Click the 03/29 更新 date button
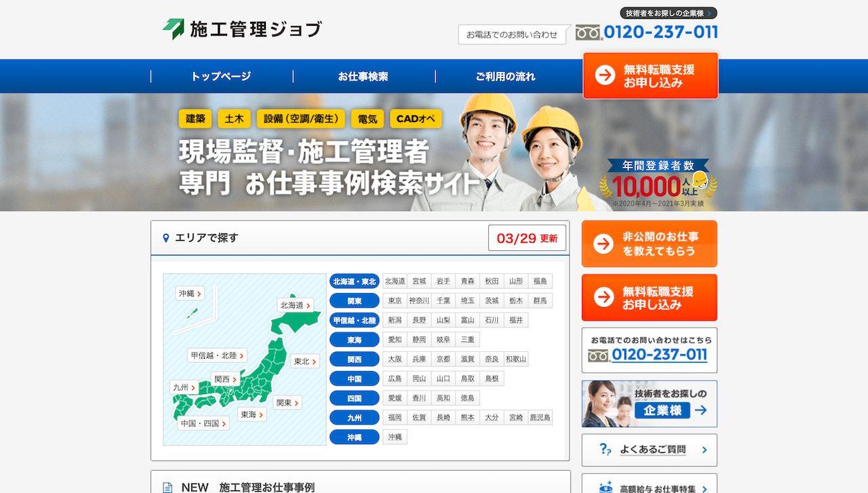Screen dimensions: 868x493 (527, 237)
